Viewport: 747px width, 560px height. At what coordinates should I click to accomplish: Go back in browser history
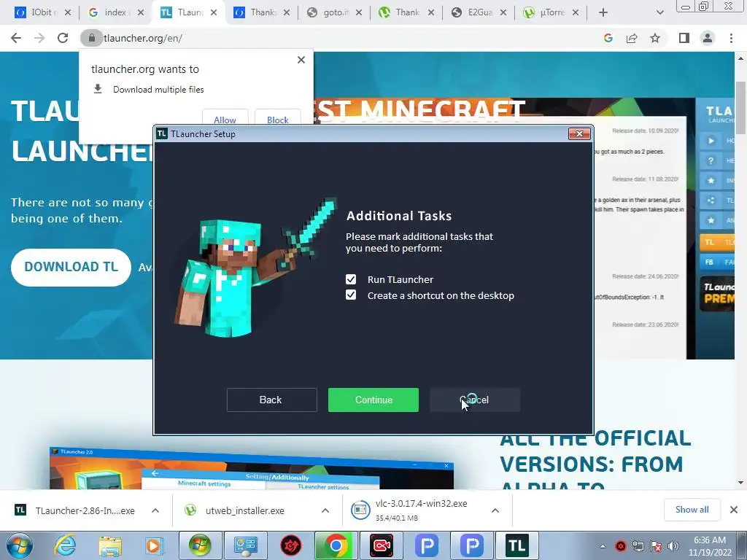(16, 38)
